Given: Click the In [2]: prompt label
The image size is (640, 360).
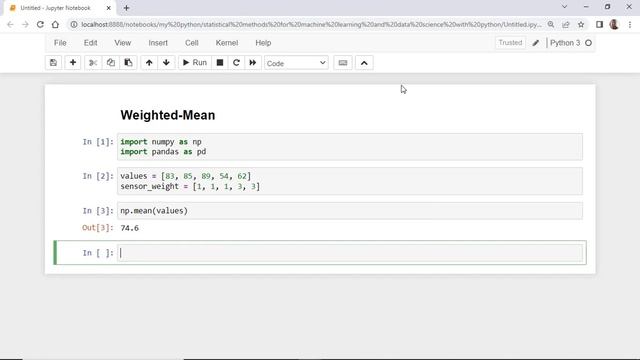Looking at the screenshot, I should [98, 176].
